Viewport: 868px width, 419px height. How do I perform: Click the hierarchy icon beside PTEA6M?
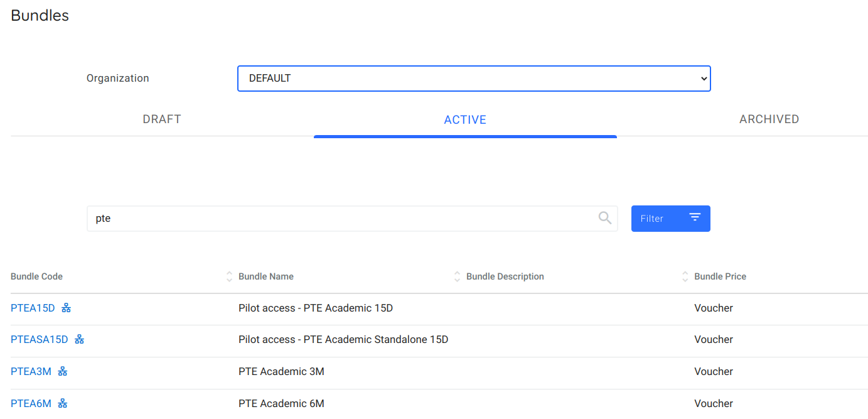point(62,403)
